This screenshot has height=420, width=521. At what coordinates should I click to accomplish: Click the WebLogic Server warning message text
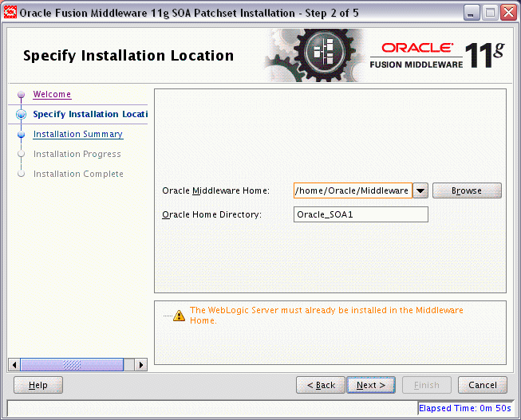tap(326, 316)
